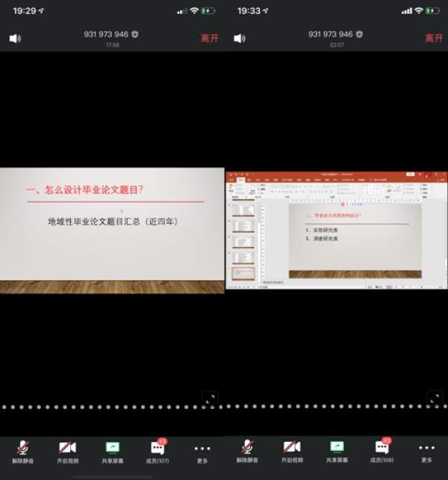Tap the slide titled 怎么设计毕业论文题目
The height and width of the screenshot is (480, 448).
click(x=112, y=230)
